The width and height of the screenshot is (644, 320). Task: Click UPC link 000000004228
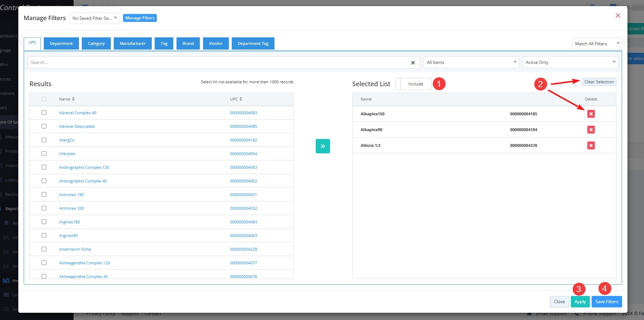[x=244, y=249]
